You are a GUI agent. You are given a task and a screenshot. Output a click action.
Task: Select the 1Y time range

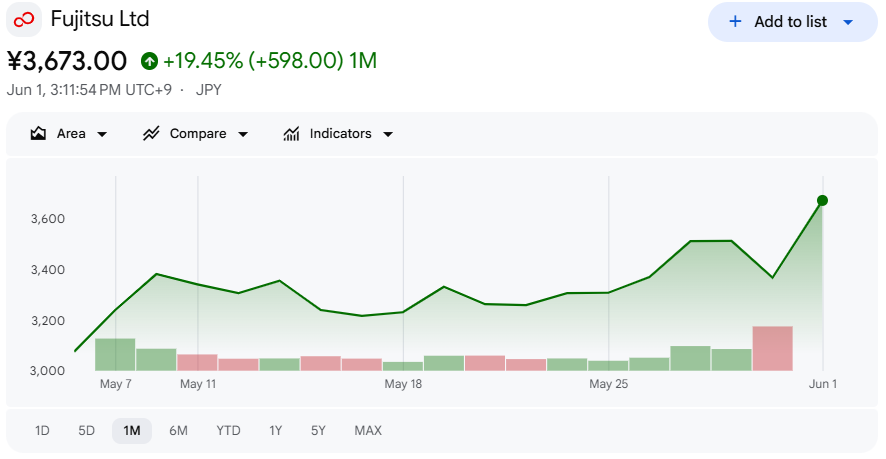click(275, 431)
